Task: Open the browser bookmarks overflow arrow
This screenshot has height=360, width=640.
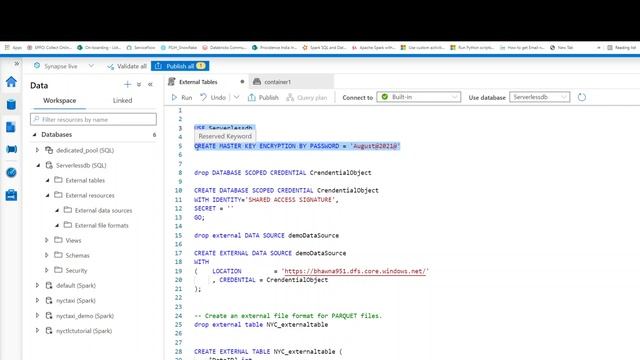Action: pos(598,48)
